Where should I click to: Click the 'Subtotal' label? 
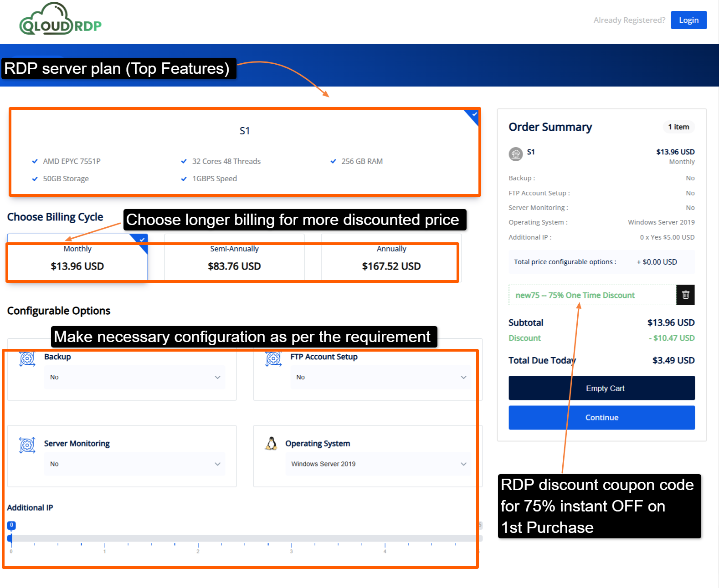[526, 322]
